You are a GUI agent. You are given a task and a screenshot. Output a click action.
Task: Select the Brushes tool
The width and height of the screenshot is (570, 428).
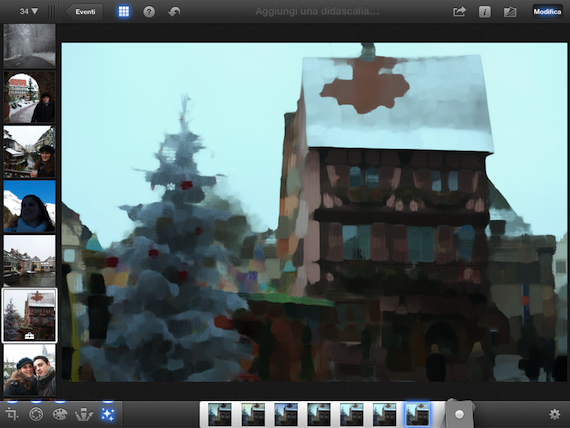tap(84, 414)
